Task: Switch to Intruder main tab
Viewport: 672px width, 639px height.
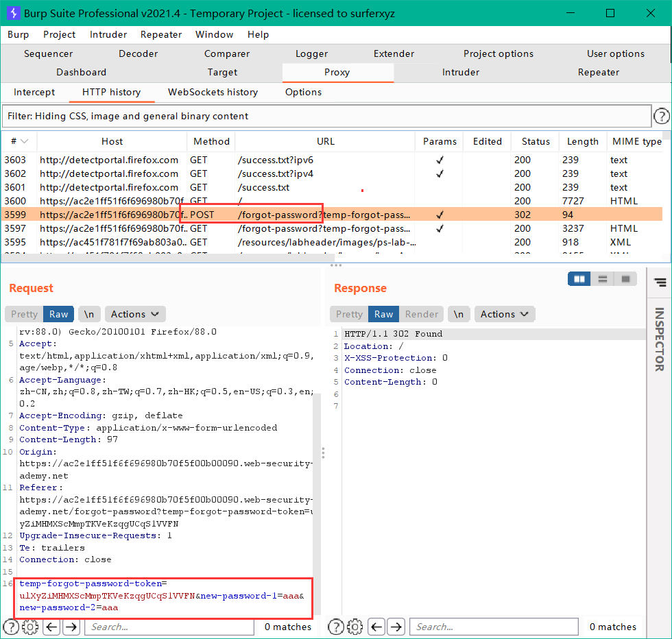Action: point(461,72)
